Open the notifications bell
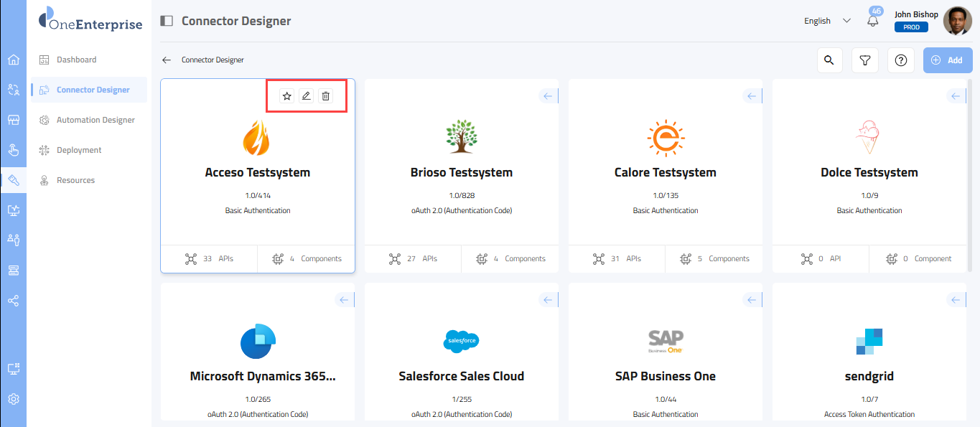The image size is (980, 427). tap(873, 21)
